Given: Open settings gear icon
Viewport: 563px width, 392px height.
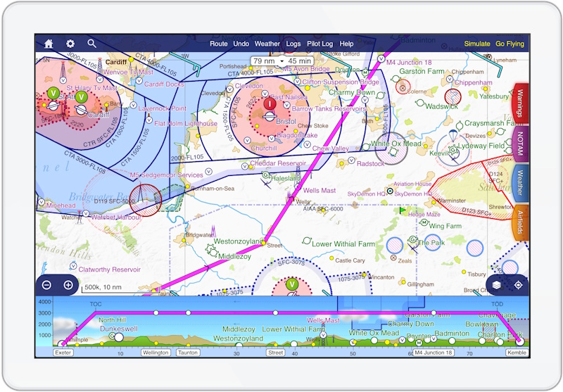Looking at the screenshot, I should 70,44.
